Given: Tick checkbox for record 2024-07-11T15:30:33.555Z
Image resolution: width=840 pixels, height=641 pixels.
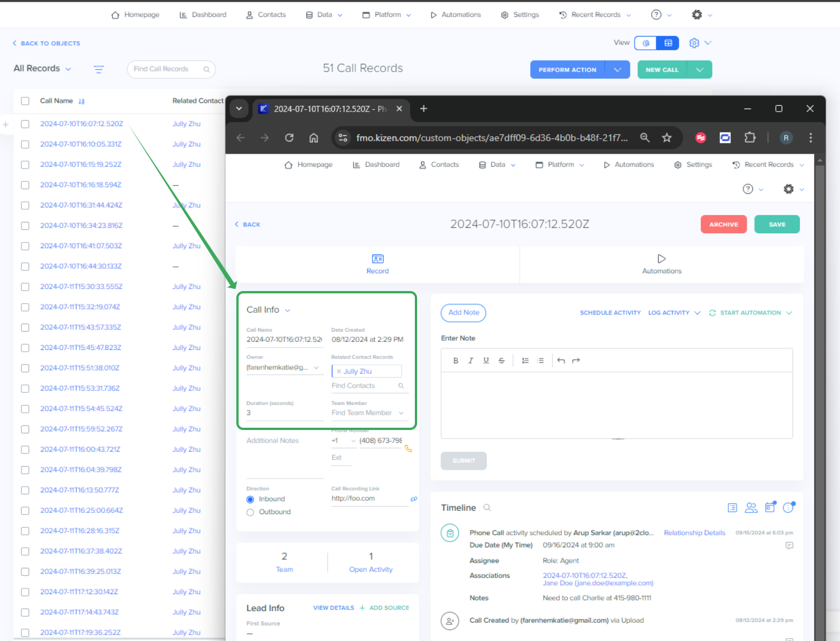Looking at the screenshot, I should pos(25,287).
